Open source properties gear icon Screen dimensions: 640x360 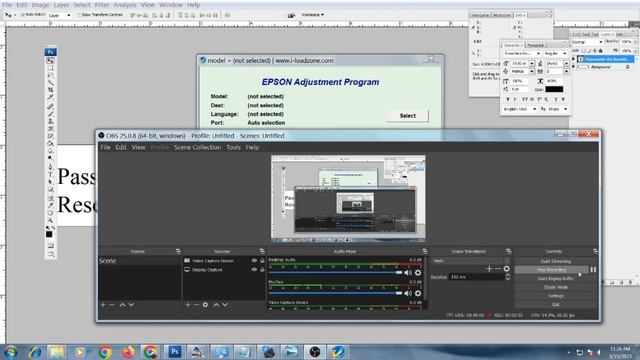pos(205,304)
